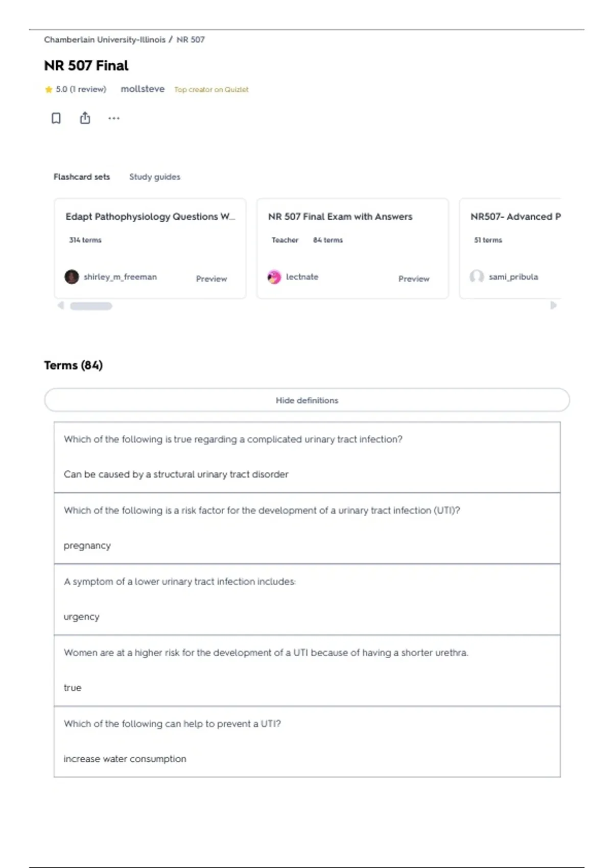
Task: Preview the Edapt Pathophysiology Questions set
Action: (x=211, y=279)
